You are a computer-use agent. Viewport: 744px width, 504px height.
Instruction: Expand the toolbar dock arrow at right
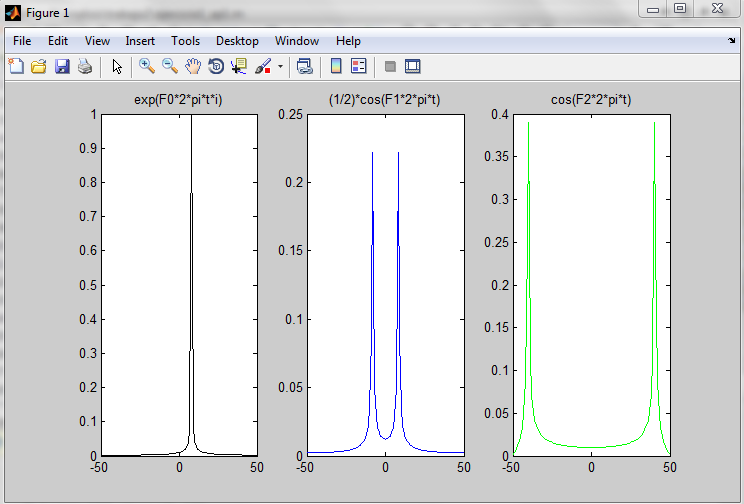click(x=732, y=41)
